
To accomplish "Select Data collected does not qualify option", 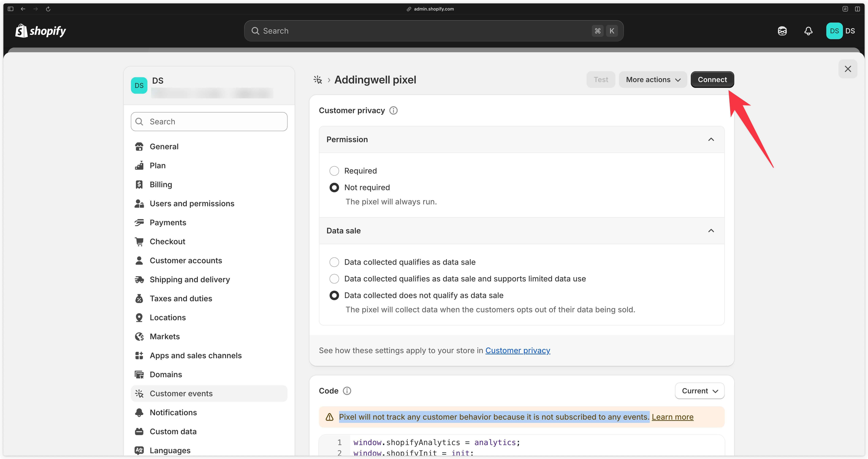I will click(x=334, y=295).
